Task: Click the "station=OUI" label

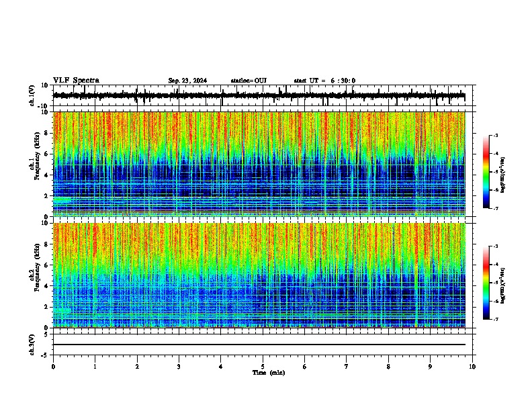Action: point(249,81)
